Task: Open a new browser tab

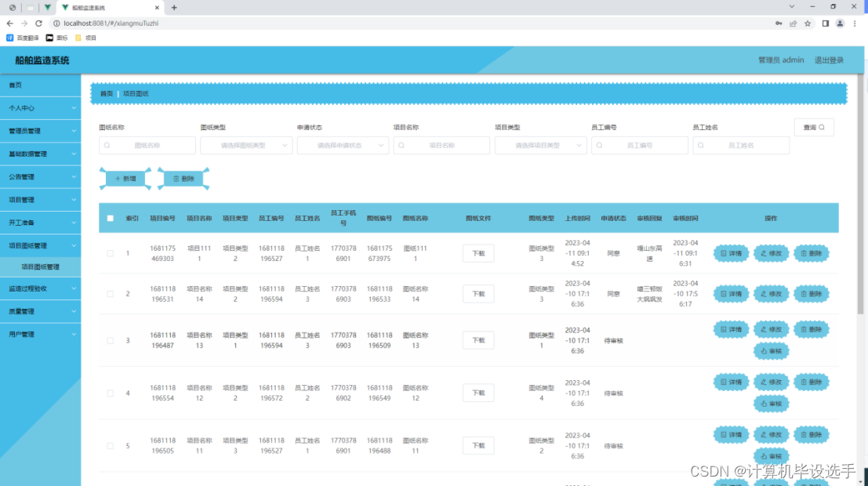Action: [174, 8]
